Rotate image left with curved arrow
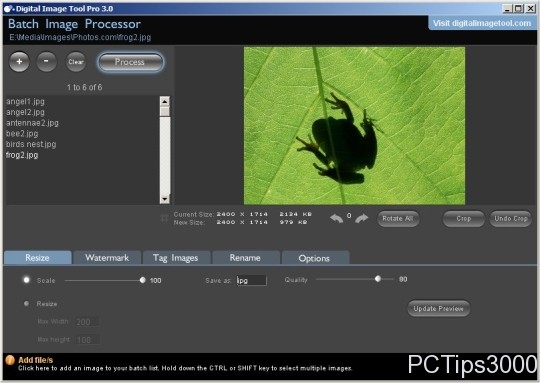This screenshot has width=540, height=383. (x=336, y=218)
